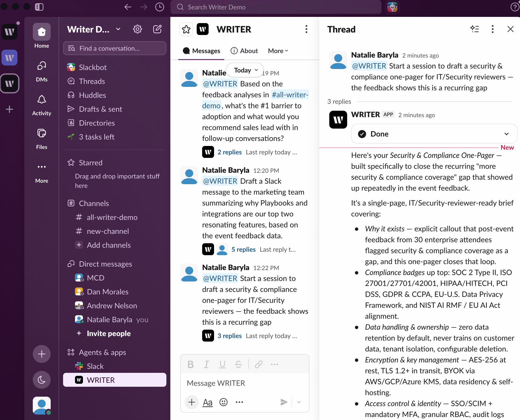The height and width of the screenshot is (420, 520).
Task: Open Huddles in the sidebar
Action: [x=115, y=95]
